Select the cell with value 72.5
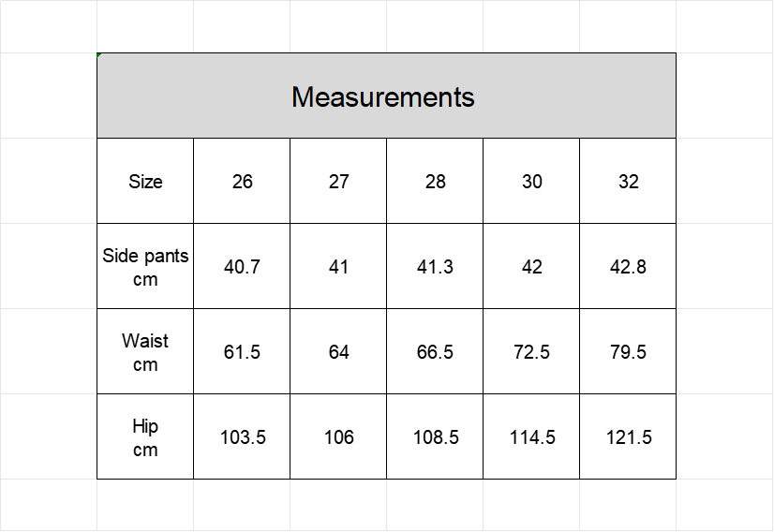The image size is (774, 532). [x=531, y=352]
